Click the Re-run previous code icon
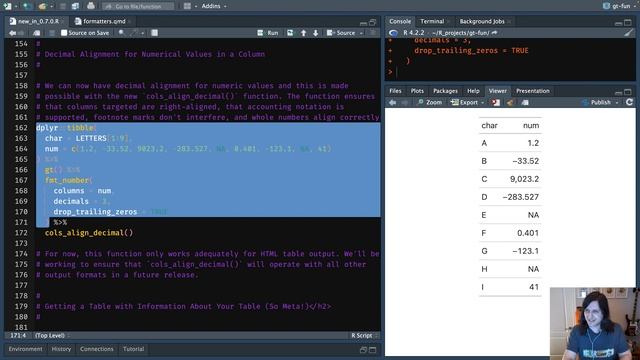 click(x=290, y=33)
